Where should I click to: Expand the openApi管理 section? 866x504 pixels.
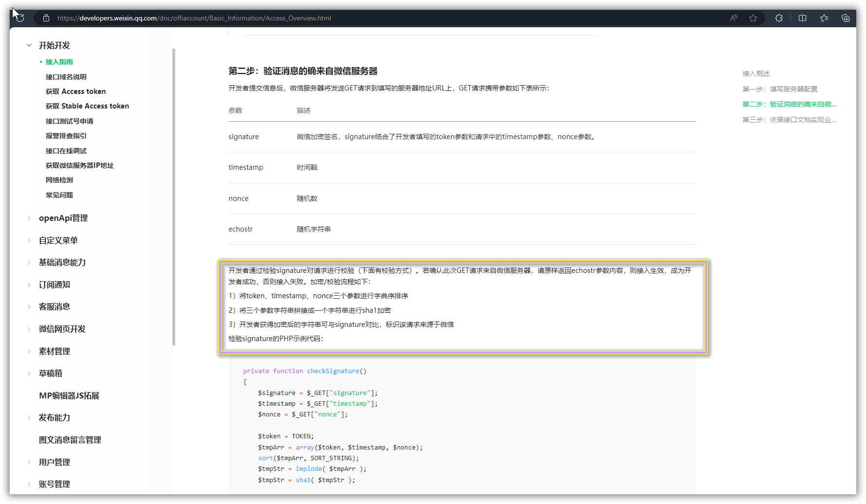29,218
